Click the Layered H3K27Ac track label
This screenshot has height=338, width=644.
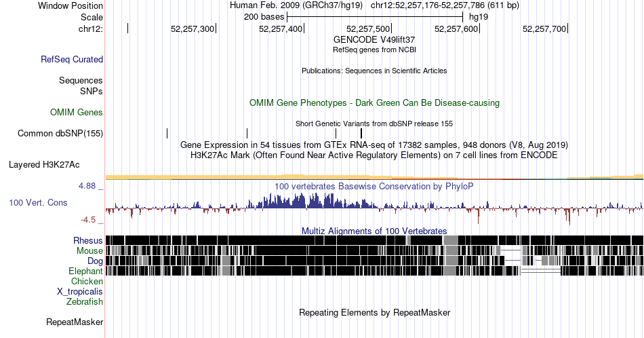tap(44, 164)
